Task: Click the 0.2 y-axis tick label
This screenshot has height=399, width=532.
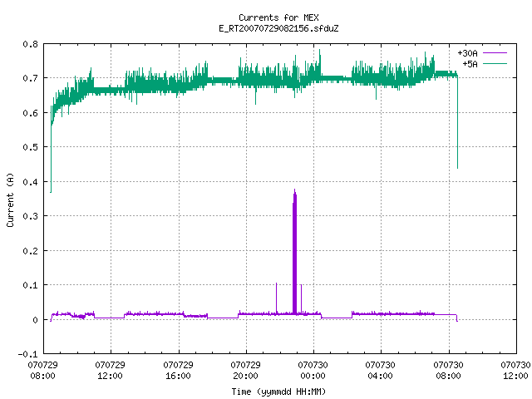Action: pos(30,251)
